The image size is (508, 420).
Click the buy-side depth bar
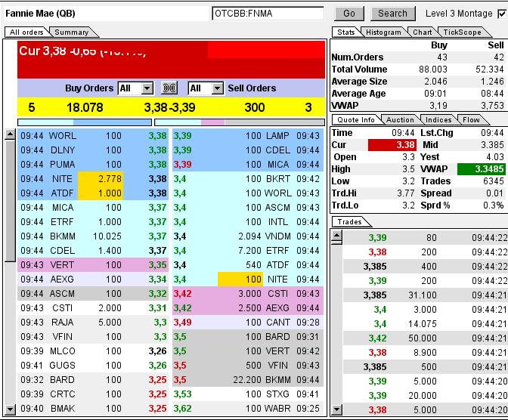tap(85, 122)
